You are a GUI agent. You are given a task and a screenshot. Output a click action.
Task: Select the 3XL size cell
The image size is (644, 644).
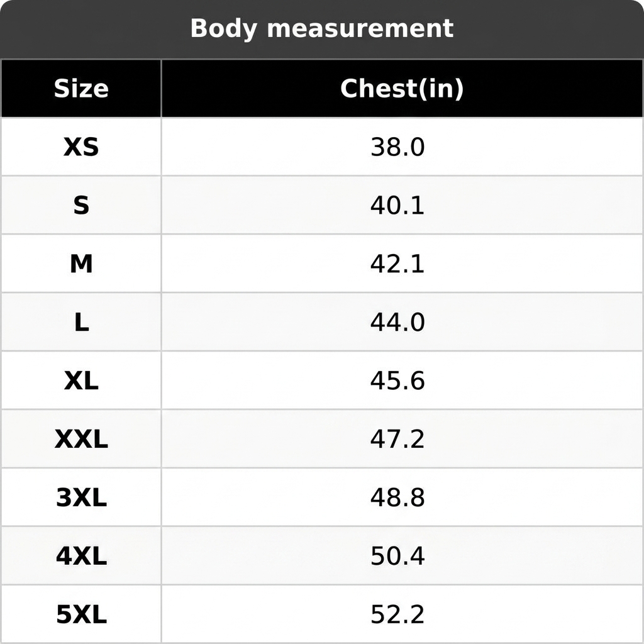pos(81,497)
